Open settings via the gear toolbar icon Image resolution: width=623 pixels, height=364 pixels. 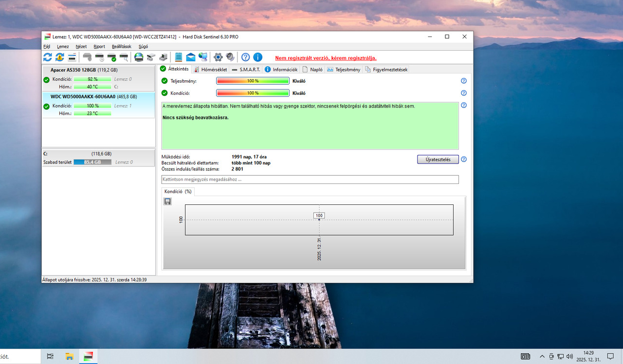[x=218, y=57]
